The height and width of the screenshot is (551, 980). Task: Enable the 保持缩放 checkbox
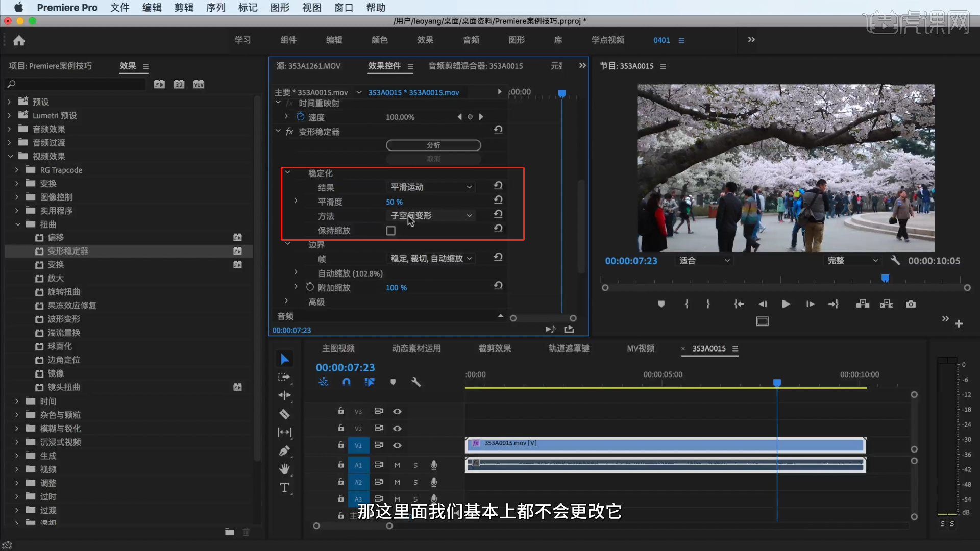[390, 230]
